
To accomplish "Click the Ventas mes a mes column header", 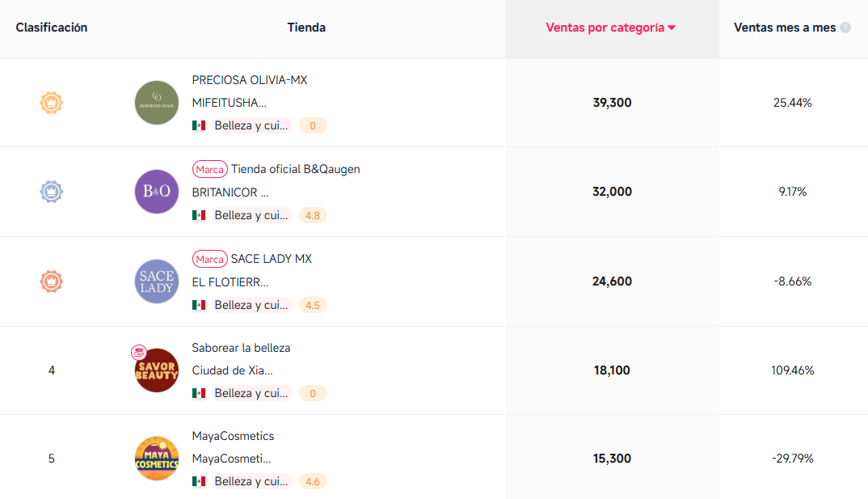I will pyautogui.click(x=784, y=27).
